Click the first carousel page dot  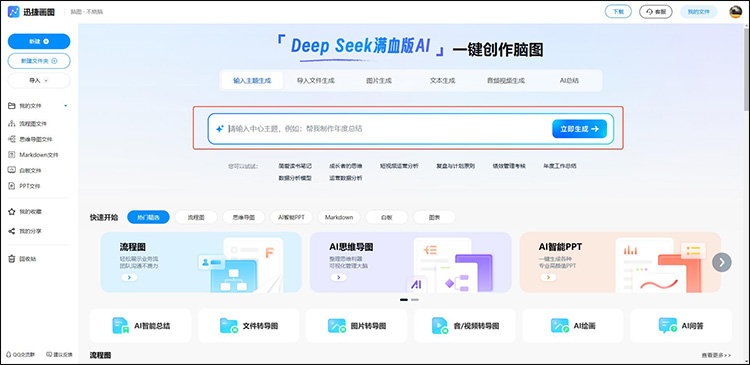404,299
